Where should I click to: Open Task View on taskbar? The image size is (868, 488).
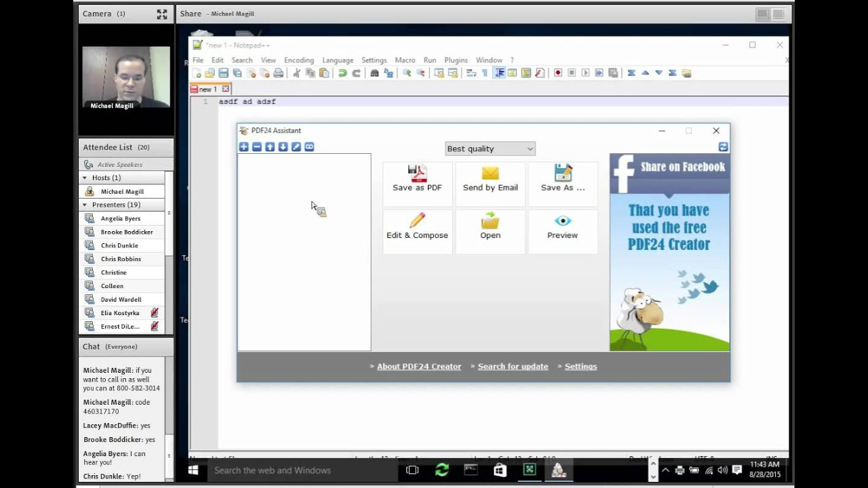[412, 470]
